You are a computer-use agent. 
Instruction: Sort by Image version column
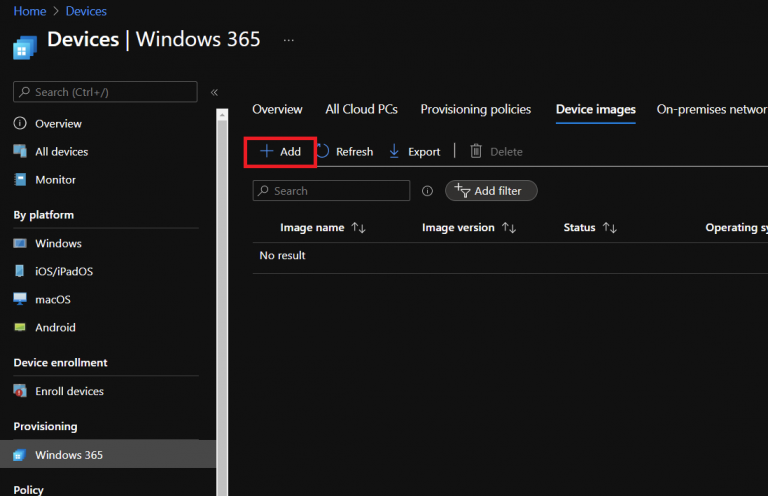click(469, 228)
